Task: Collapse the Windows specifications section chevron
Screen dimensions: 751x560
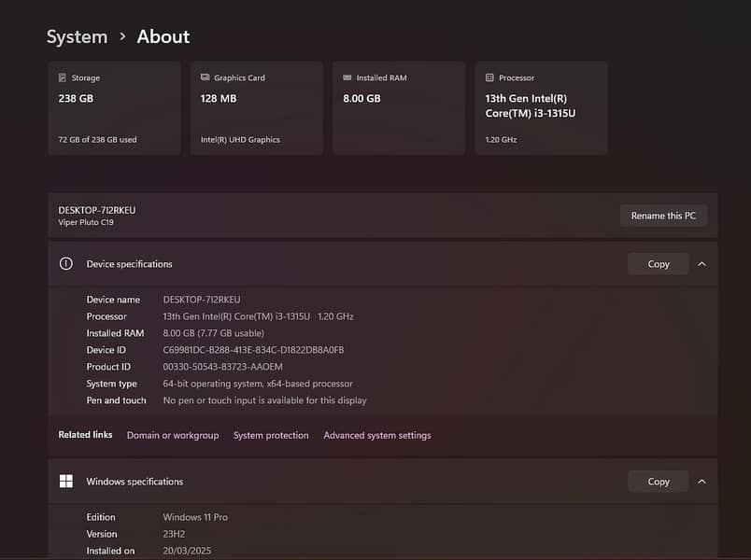Action: click(701, 482)
